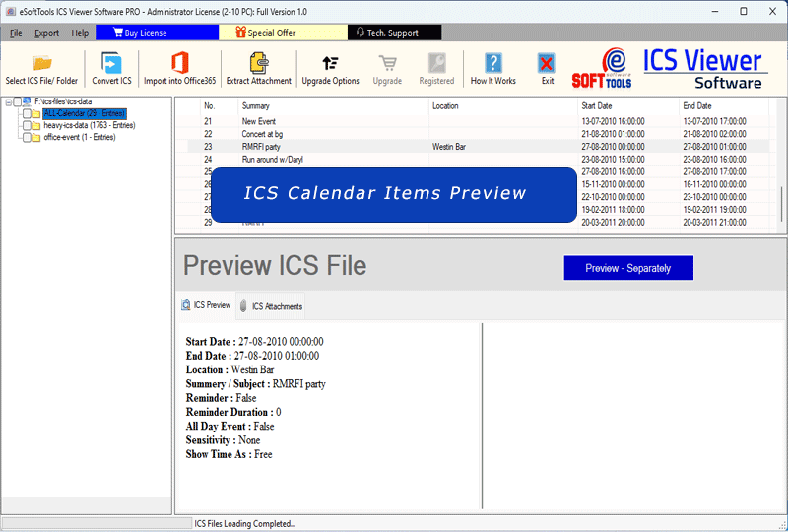Click the ICS Attachments paperclip icon
This screenshot has height=532, width=788.
(243, 306)
